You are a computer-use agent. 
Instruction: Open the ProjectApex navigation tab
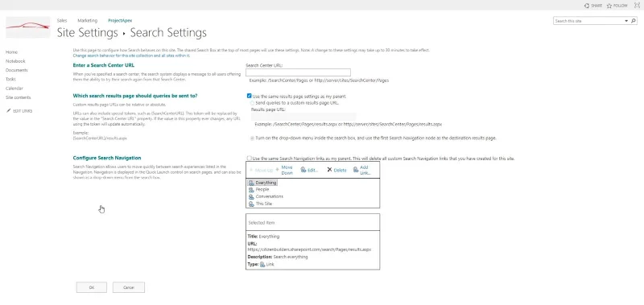coord(120,21)
